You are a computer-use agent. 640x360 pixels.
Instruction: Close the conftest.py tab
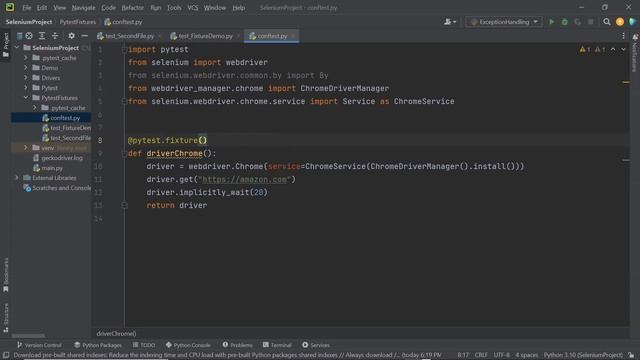[293, 36]
